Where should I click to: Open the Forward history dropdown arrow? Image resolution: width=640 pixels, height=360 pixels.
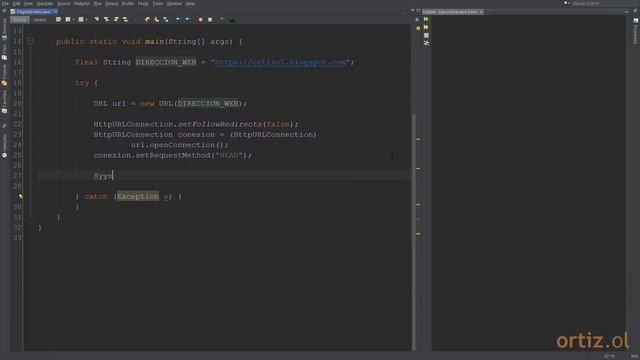[x=87, y=20]
